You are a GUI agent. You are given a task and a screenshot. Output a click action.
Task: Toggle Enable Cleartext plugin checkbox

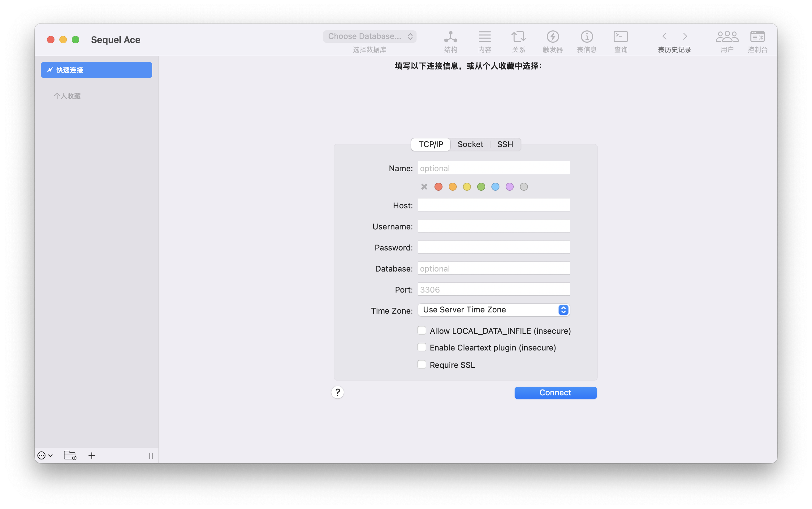tap(421, 347)
